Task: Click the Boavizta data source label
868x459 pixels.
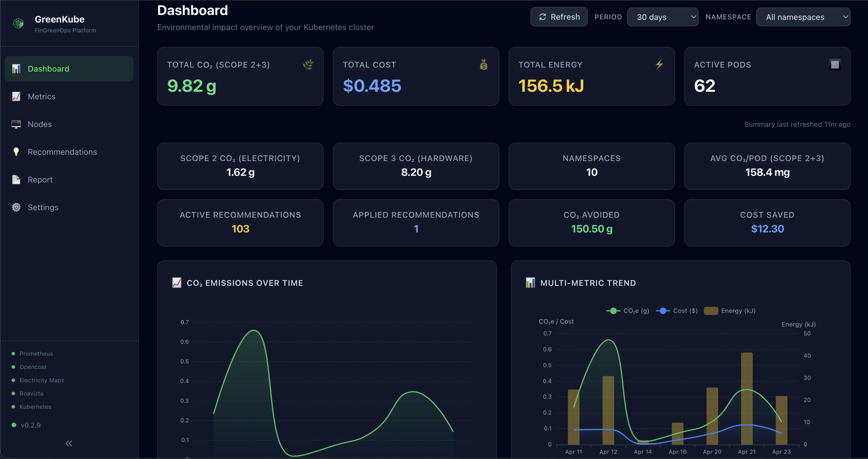Action: pos(31,393)
